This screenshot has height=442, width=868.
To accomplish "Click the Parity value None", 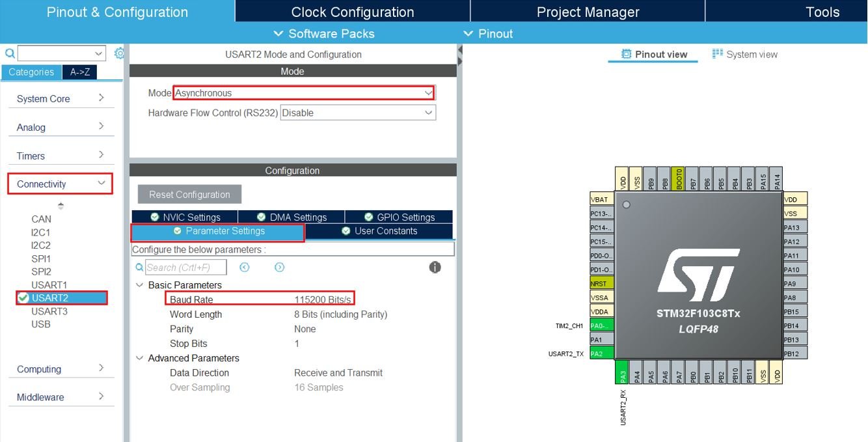I will click(x=305, y=329).
